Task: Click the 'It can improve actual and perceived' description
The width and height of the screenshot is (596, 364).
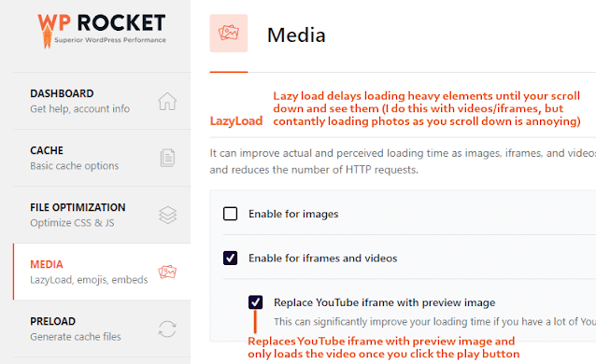Action: (x=403, y=161)
